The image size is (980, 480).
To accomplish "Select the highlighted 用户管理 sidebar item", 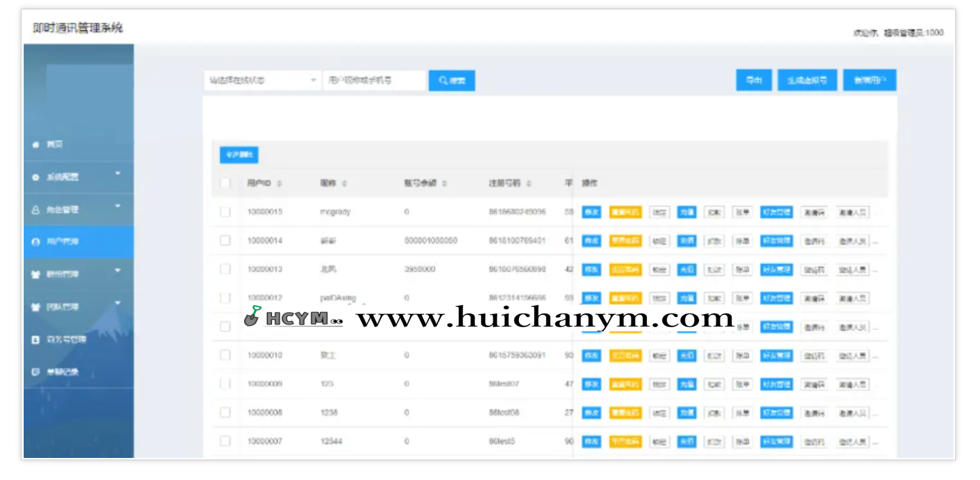I will coord(79,242).
